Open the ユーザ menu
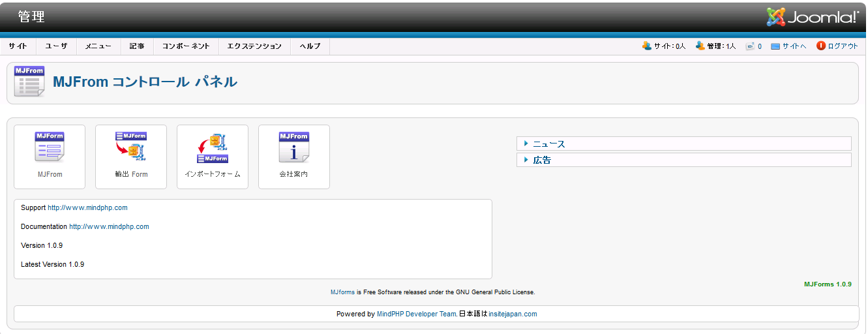The image size is (868, 334). pyautogui.click(x=56, y=46)
